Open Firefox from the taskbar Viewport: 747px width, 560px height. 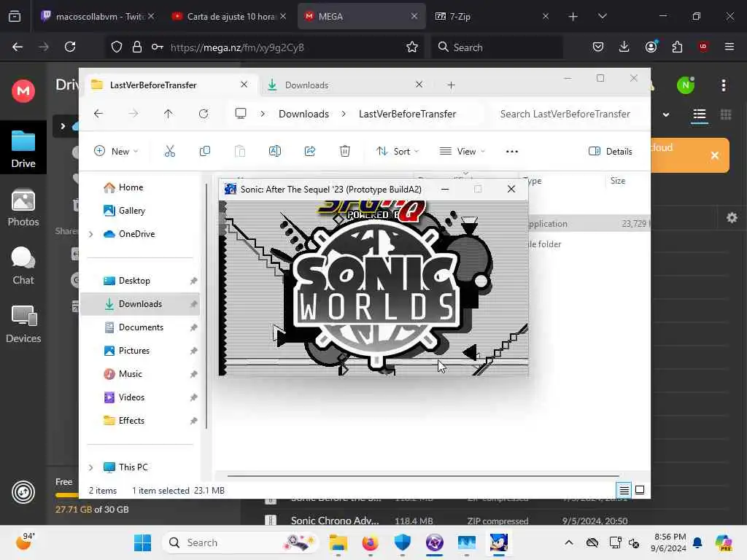coord(370,542)
